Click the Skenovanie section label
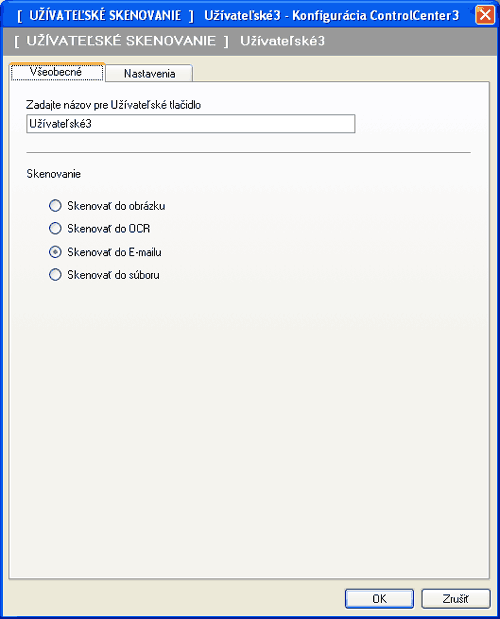 coord(54,174)
